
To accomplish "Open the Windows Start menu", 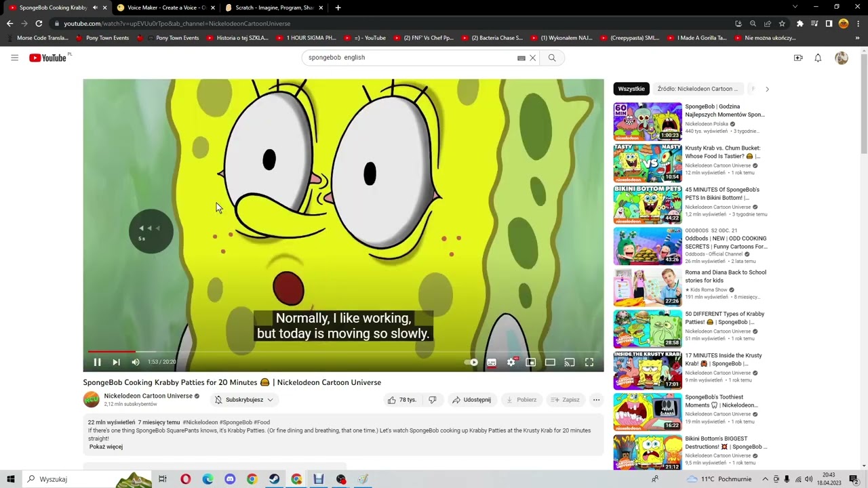I will [x=11, y=479].
